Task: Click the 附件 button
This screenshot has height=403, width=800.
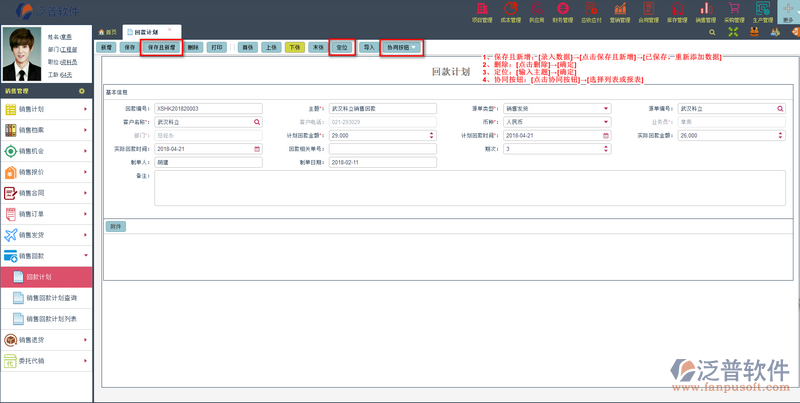Action: [115, 227]
